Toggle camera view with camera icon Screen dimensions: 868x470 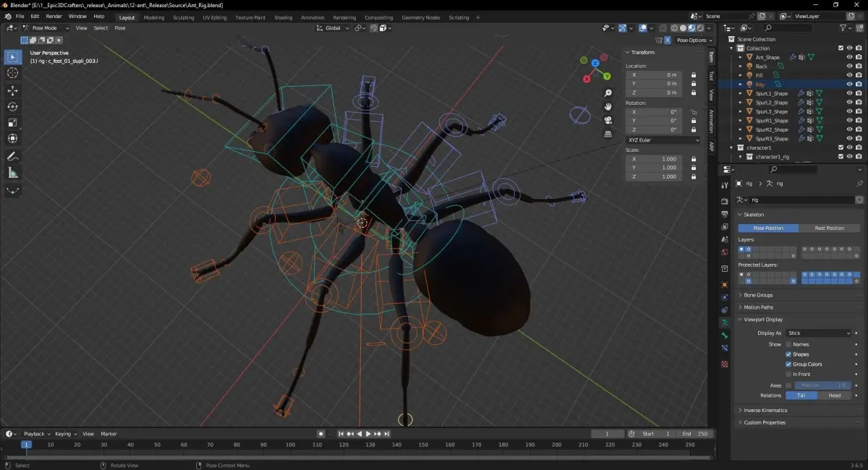click(608, 120)
